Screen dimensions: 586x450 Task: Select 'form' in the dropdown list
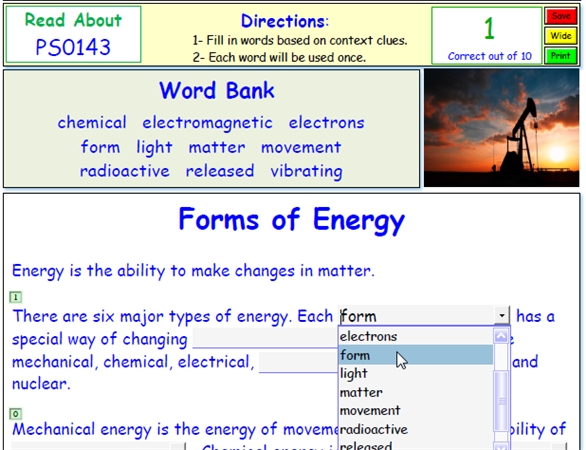coord(416,355)
